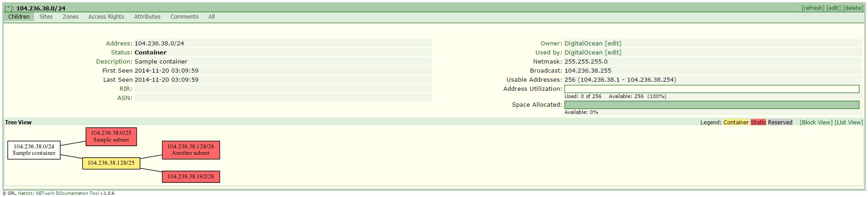
Task: Select the yellow 104.236.38.128/25 container node
Action: (111, 163)
